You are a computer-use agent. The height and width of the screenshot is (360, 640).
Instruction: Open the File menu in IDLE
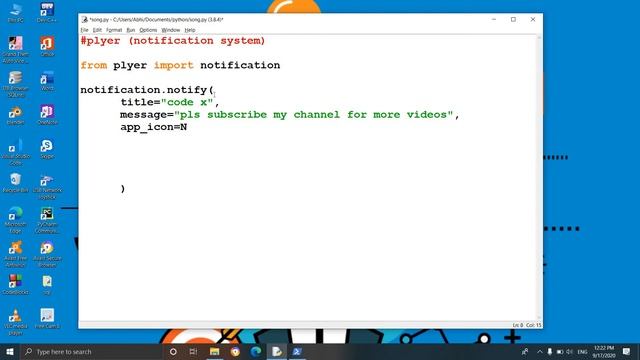tap(84, 30)
